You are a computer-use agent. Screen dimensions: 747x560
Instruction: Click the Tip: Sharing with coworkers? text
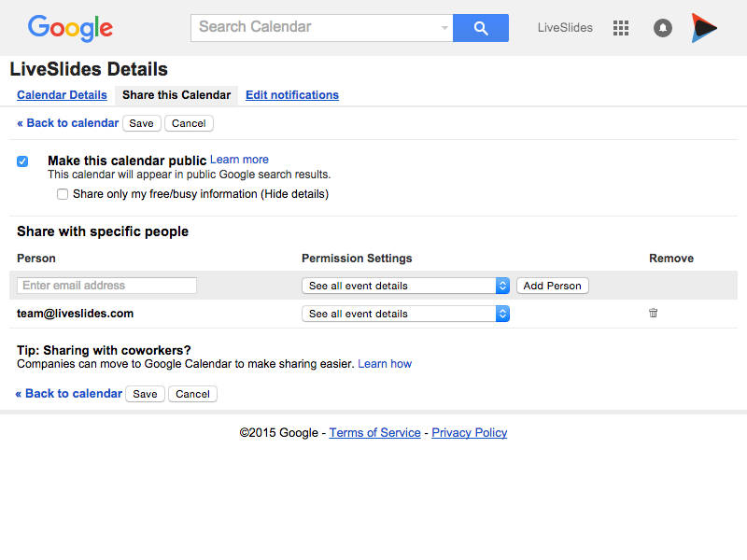[x=104, y=351]
